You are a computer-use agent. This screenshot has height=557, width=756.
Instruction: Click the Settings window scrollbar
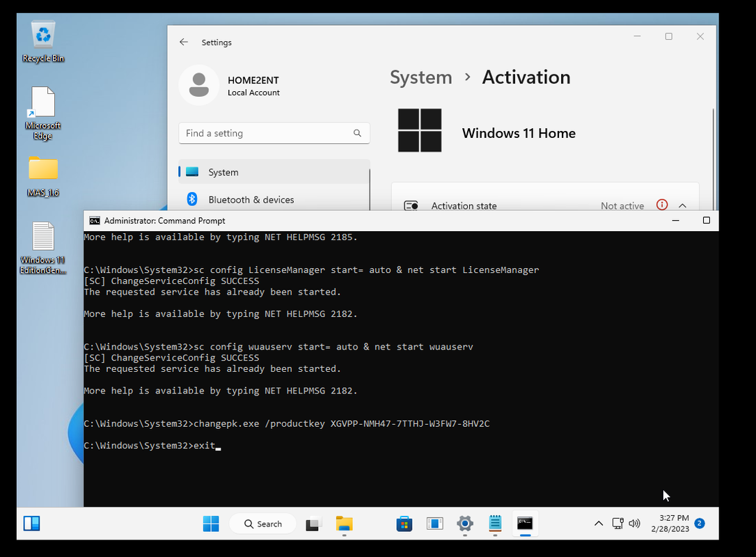pyautogui.click(x=713, y=159)
